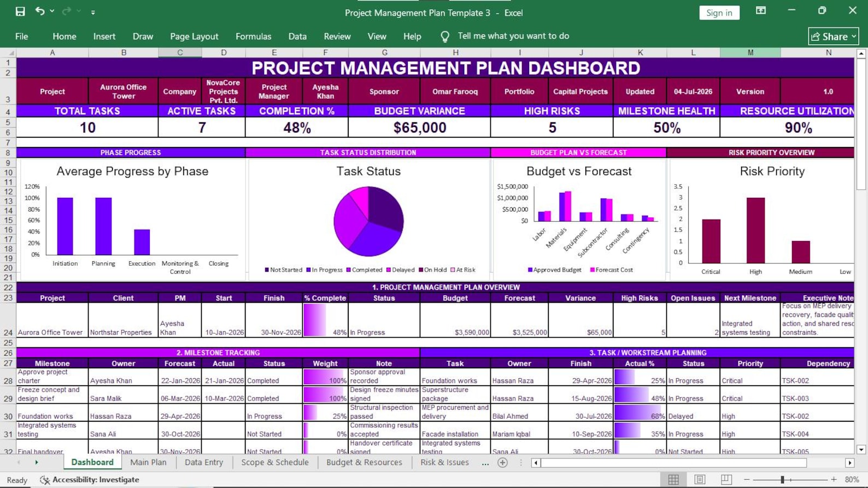868x488 pixels.
Task: Open the Page Layout ribbon tab
Action: (x=194, y=36)
